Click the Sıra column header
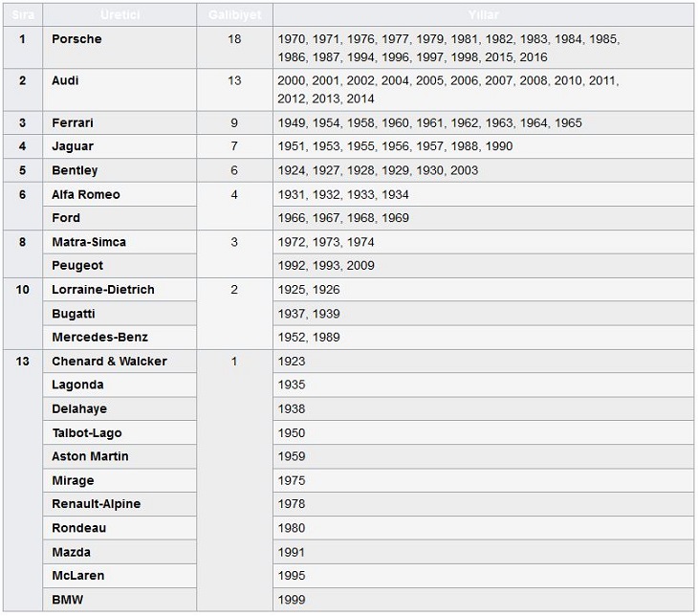 tap(22, 15)
